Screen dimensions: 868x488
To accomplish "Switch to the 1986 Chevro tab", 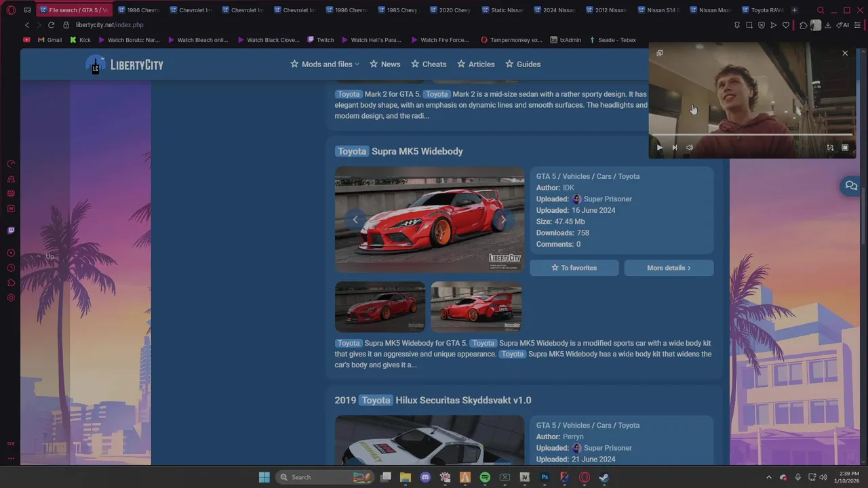I will [138, 10].
